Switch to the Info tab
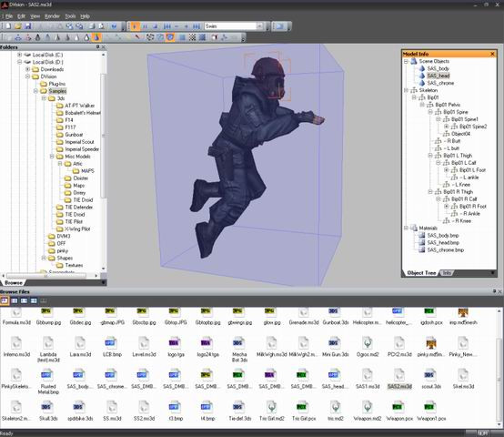The height and width of the screenshot is (437, 504). [447, 273]
